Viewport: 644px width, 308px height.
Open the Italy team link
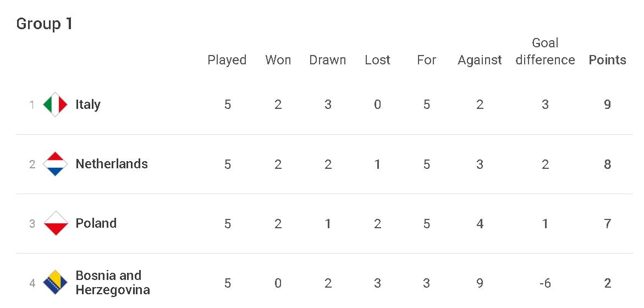click(x=88, y=105)
